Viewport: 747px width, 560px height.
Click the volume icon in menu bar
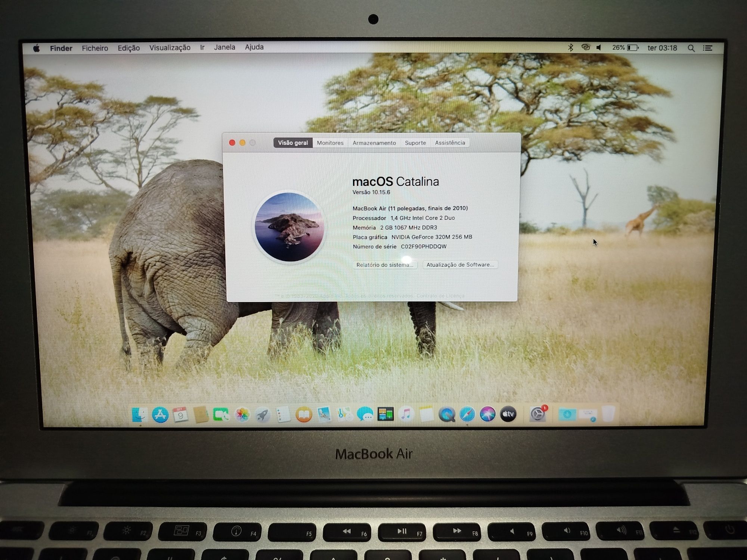(x=599, y=47)
